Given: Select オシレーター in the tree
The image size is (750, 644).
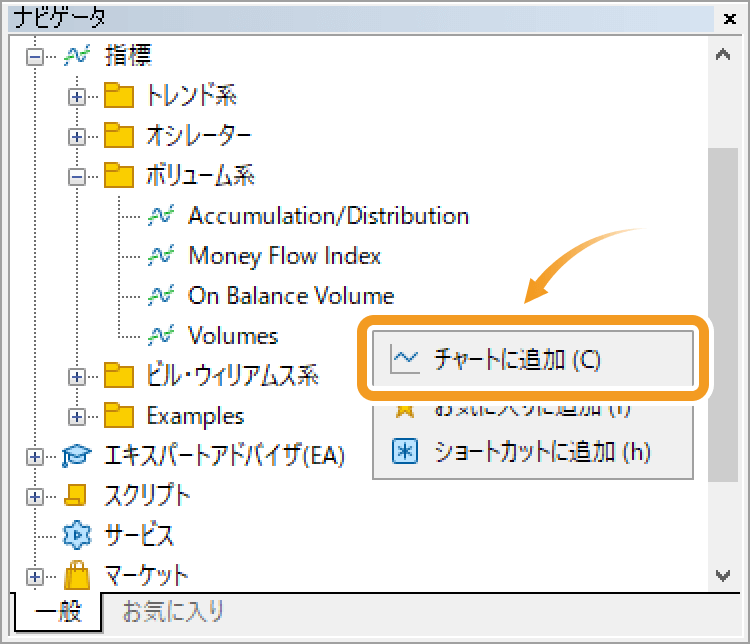Looking at the screenshot, I should (199, 135).
